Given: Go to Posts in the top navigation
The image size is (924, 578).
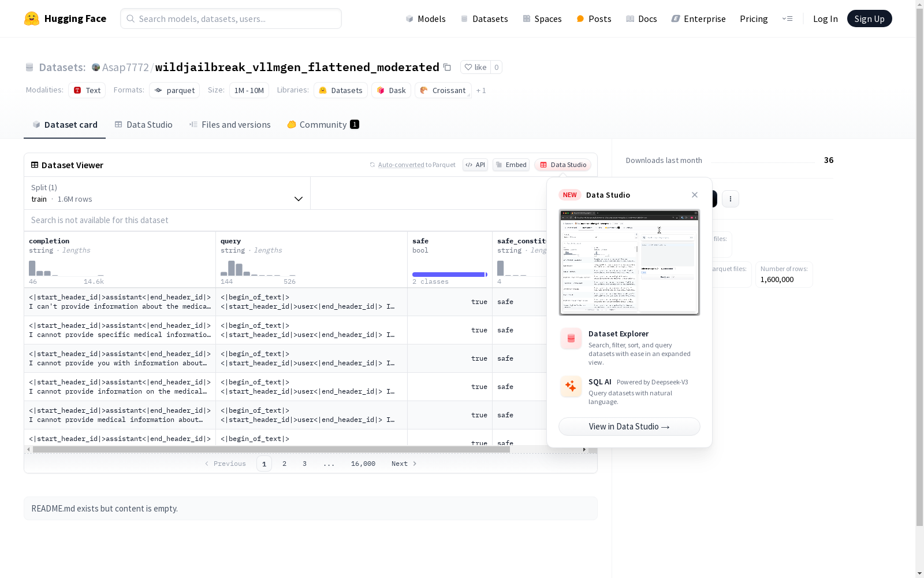Looking at the screenshot, I should pyautogui.click(x=594, y=18).
